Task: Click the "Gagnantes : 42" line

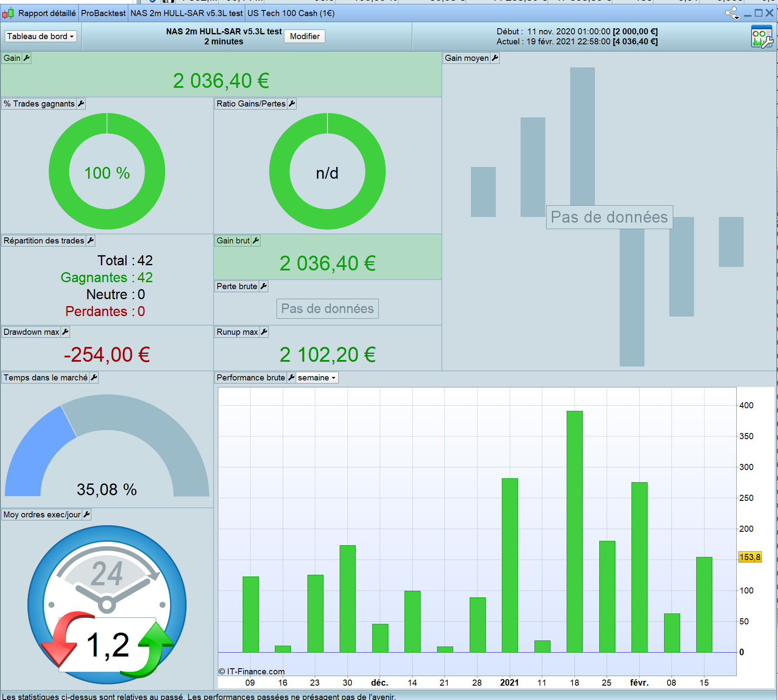Action: pyautogui.click(x=107, y=277)
